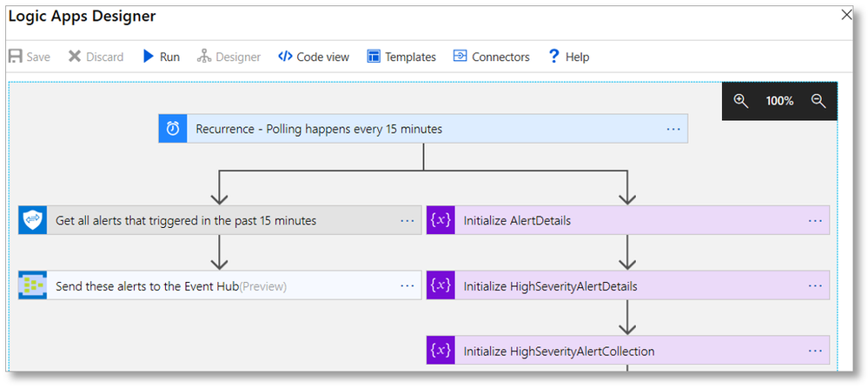This screenshot has height=388, width=868.
Task: Click the variable icon on Initialize HighSeverityAlertCollection
Action: point(441,351)
